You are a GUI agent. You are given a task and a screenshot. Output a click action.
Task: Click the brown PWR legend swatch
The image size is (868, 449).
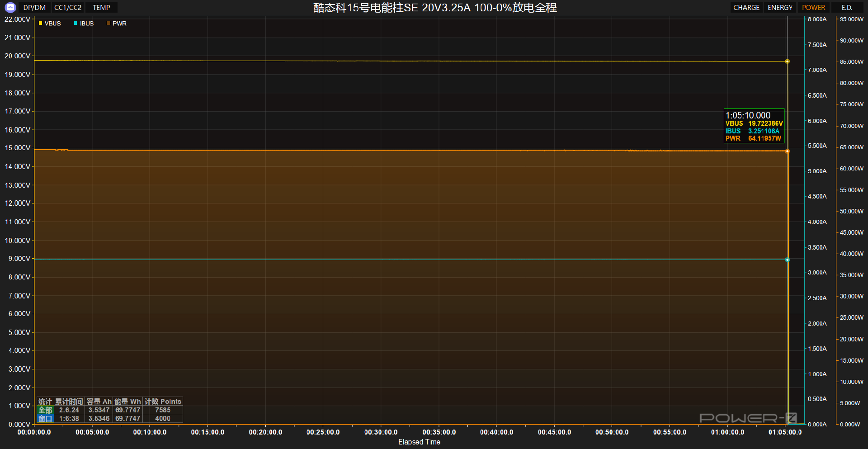pyautogui.click(x=108, y=24)
